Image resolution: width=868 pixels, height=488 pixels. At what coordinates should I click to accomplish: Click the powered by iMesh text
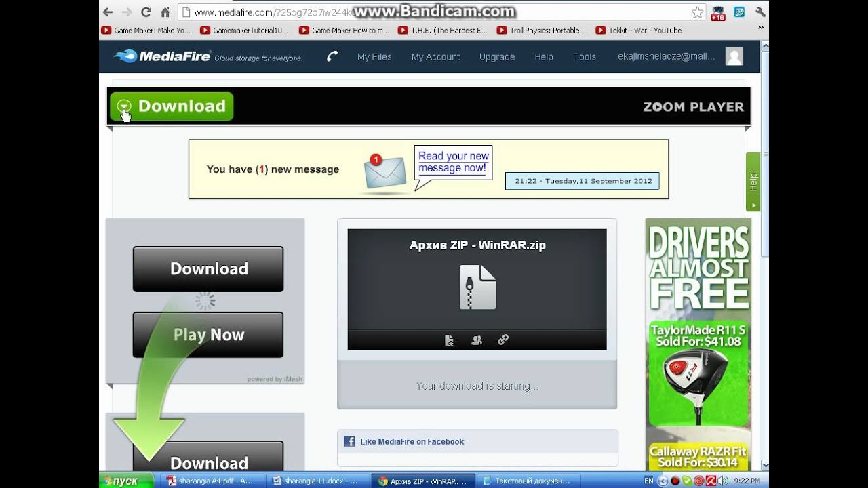pos(275,379)
